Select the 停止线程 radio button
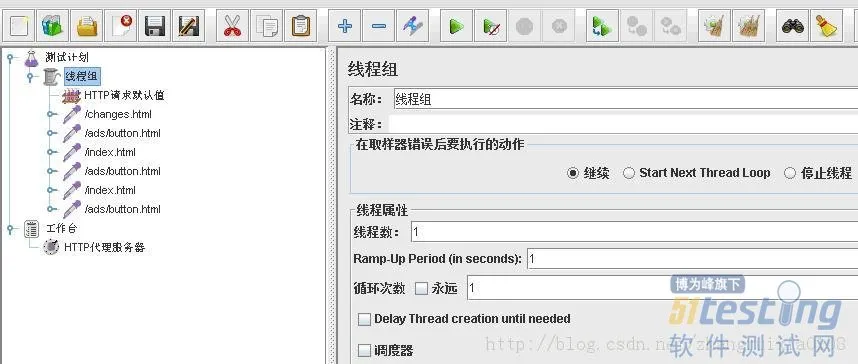The image size is (858, 364). tap(790, 174)
